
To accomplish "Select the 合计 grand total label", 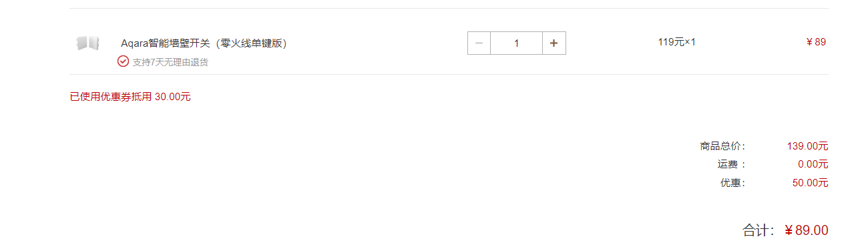I will (758, 230).
